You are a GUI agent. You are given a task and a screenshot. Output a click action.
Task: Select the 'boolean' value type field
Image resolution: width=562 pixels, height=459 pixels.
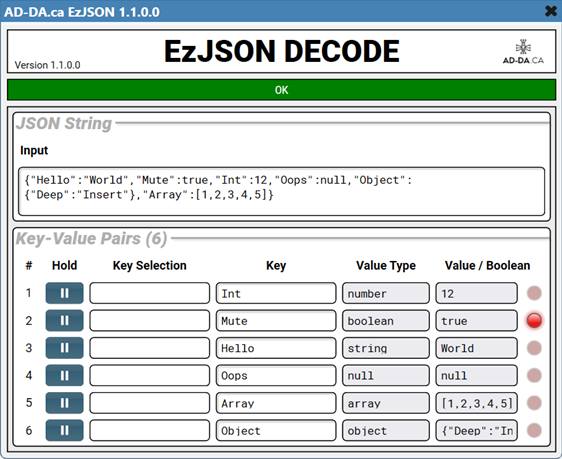(386, 320)
